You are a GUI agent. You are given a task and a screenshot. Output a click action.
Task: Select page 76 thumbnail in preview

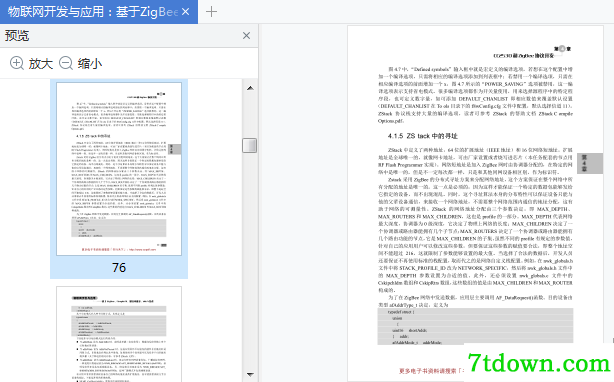119,169
